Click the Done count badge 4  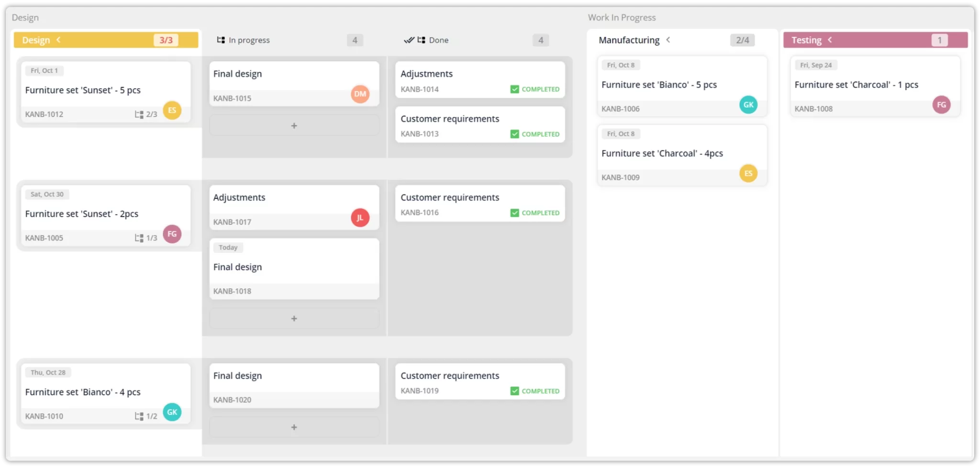coord(541,40)
